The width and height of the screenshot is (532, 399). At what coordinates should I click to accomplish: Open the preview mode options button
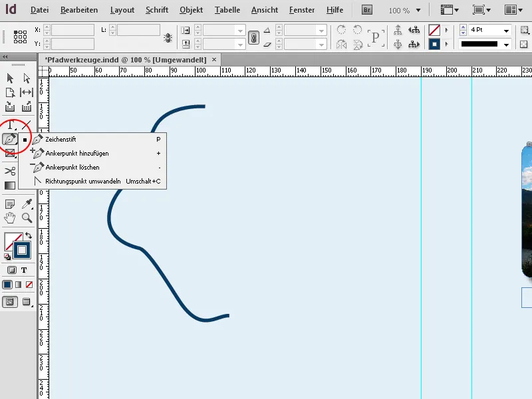tap(27, 302)
